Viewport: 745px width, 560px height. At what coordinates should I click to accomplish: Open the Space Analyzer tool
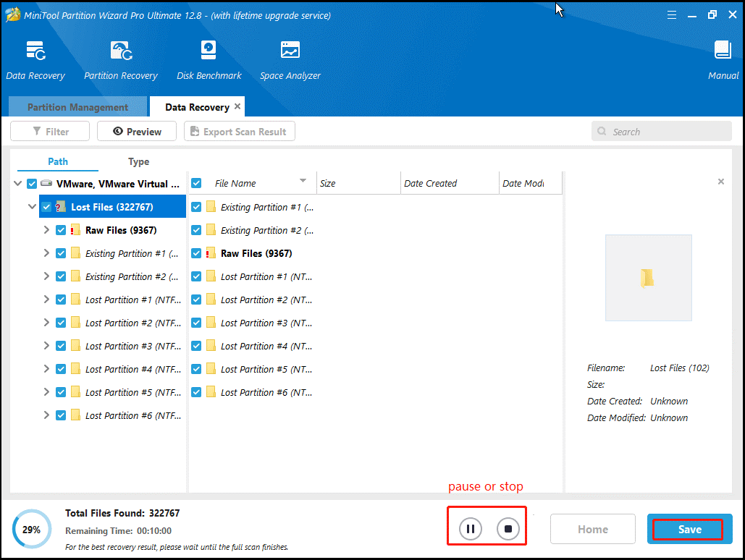point(290,50)
